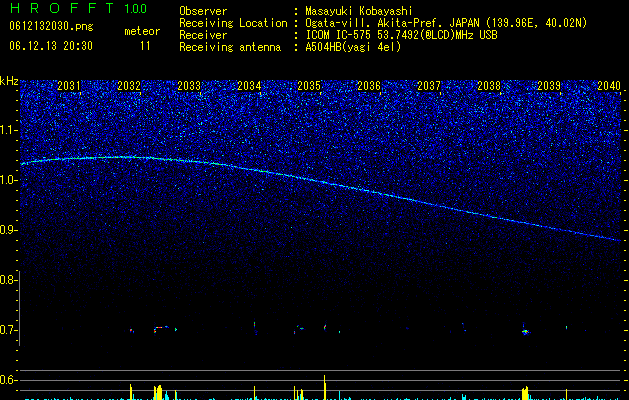Click the 2038 time marker label
The width and height of the screenshot is (629, 400).
click(x=489, y=86)
